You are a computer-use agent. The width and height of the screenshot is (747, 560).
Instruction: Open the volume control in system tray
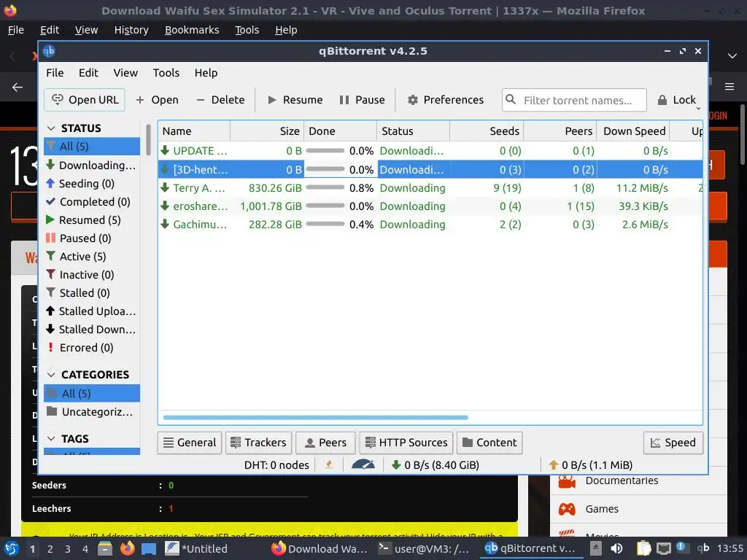pos(616,548)
